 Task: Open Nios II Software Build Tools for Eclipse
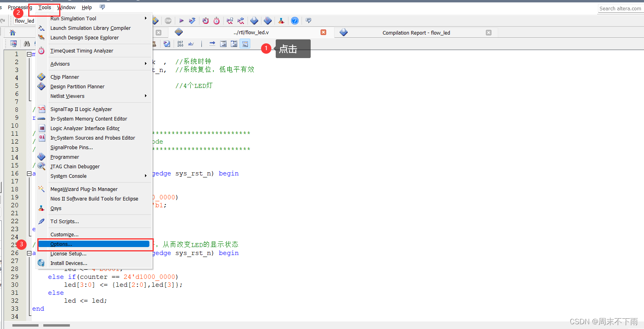click(x=94, y=199)
